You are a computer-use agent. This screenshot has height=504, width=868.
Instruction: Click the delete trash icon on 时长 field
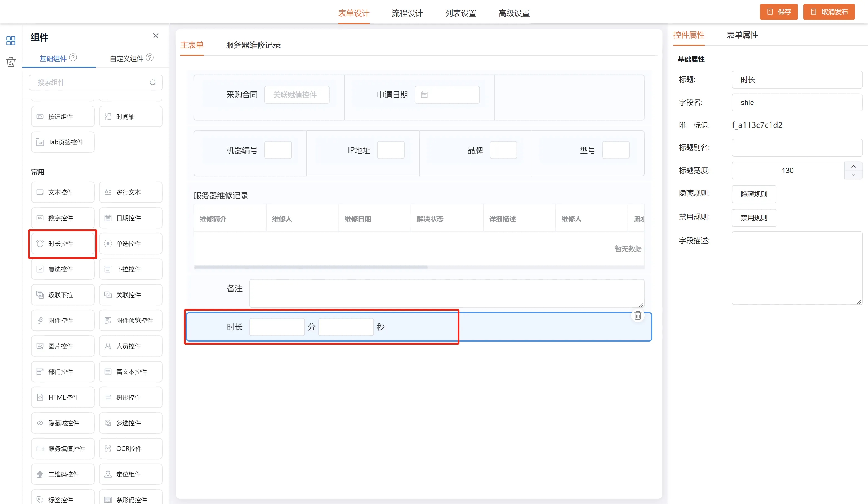pos(638,315)
